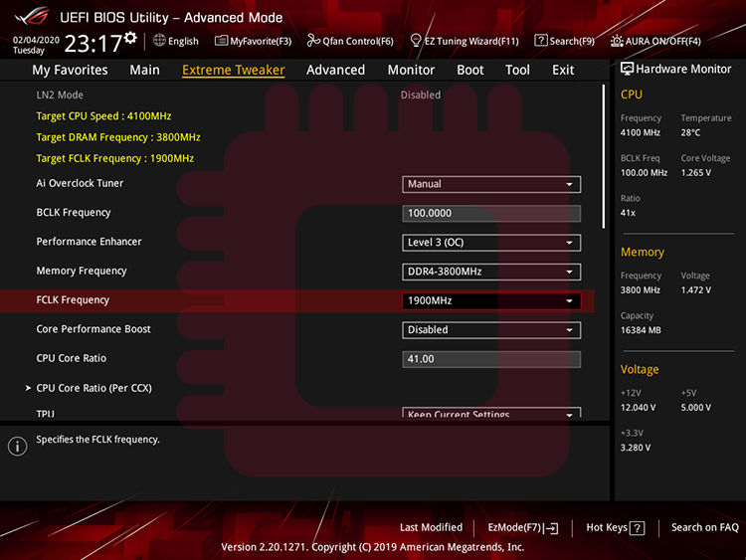Image resolution: width=746 pixels, height=560 pixels.
Task: Switch to the Advanced tab
Action: point(335,70)
